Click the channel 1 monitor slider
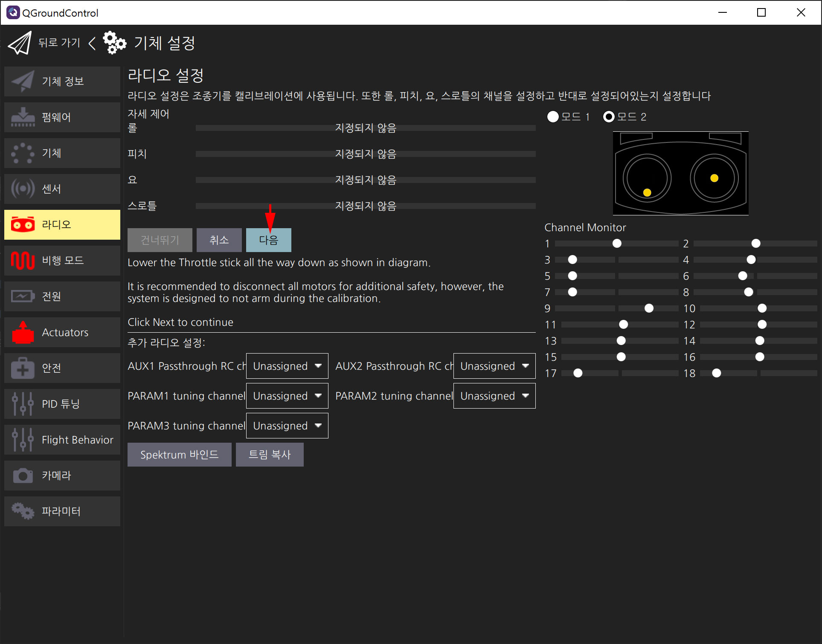The height and width of the screenshot is (644, 822). click(x=616, y=244)
